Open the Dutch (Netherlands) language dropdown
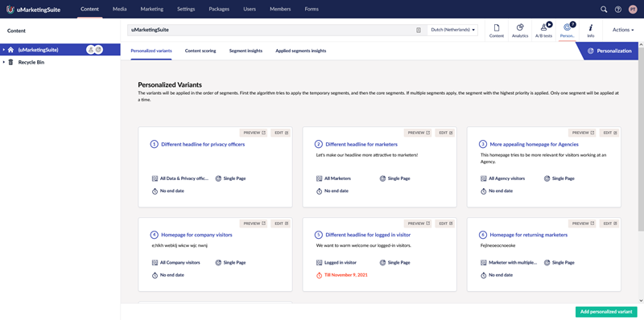The image size is (644, 320). (453, 30)
